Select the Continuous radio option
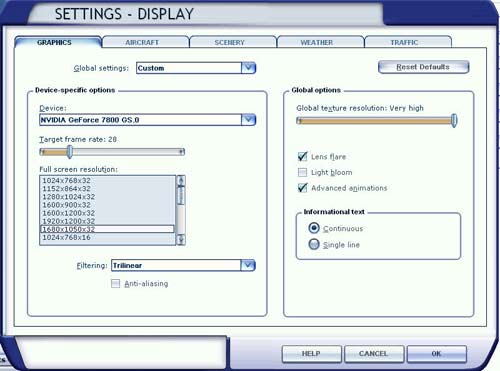Viewport: 500px width, 371px height. click(x=314, y=228)
